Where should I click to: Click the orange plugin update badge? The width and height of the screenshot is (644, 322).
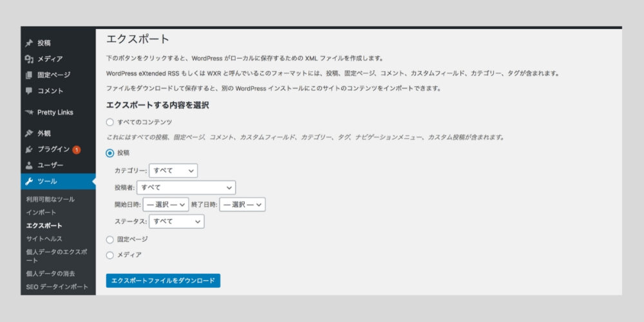point(77,150)
